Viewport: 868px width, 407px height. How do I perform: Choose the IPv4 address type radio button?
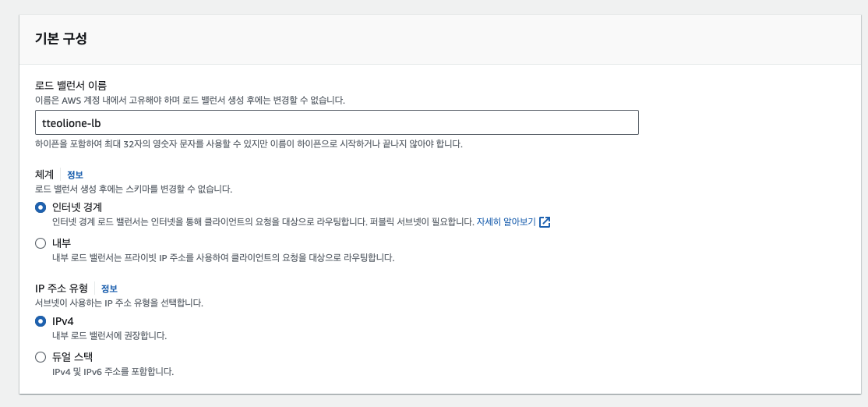(41, 321)
